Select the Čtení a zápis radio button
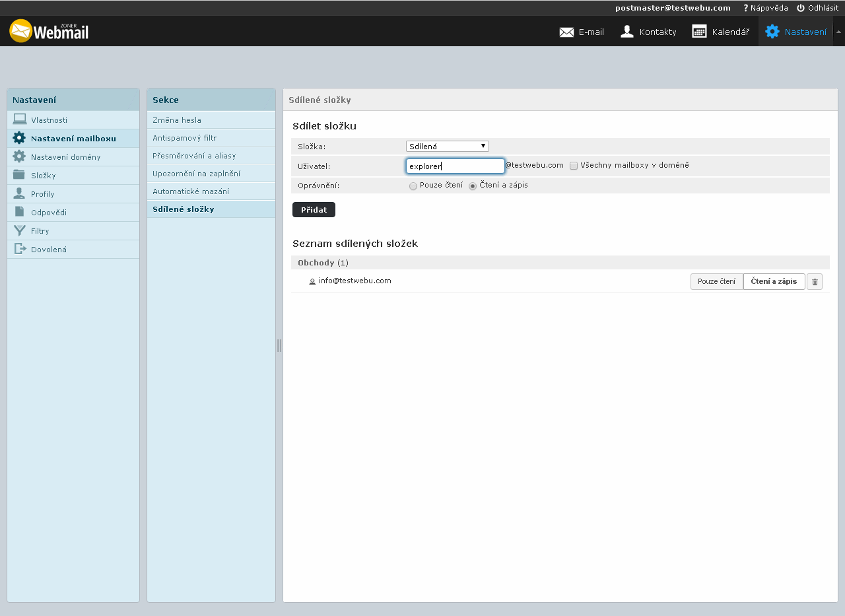The width and height of the screenshot is (845, 616). pos(473,186)
